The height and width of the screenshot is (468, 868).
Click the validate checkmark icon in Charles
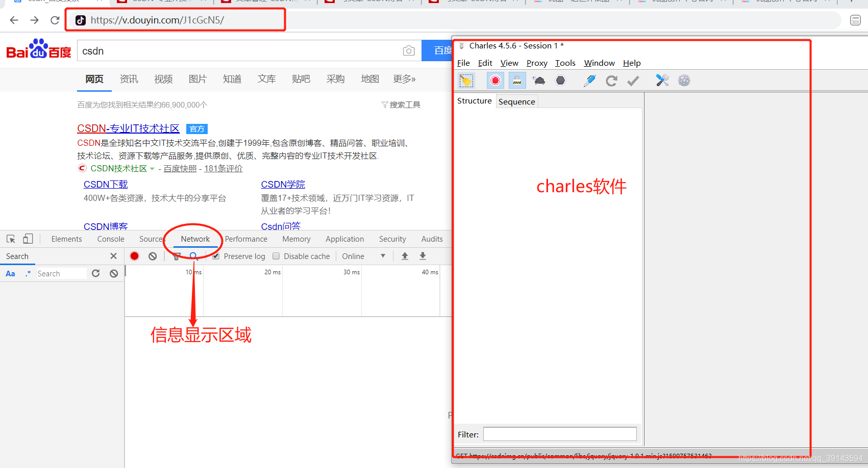click(x=633, y=81)
